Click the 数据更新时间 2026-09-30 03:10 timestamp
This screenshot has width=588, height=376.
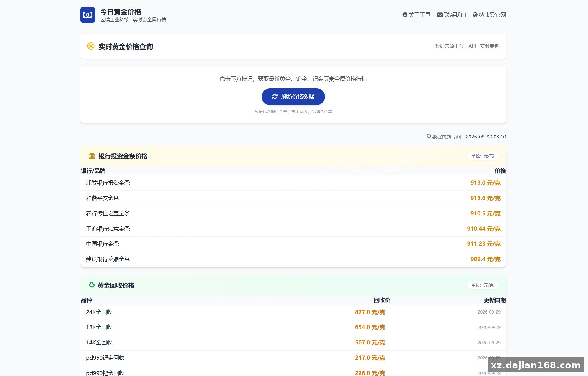(x=466, y=137)
